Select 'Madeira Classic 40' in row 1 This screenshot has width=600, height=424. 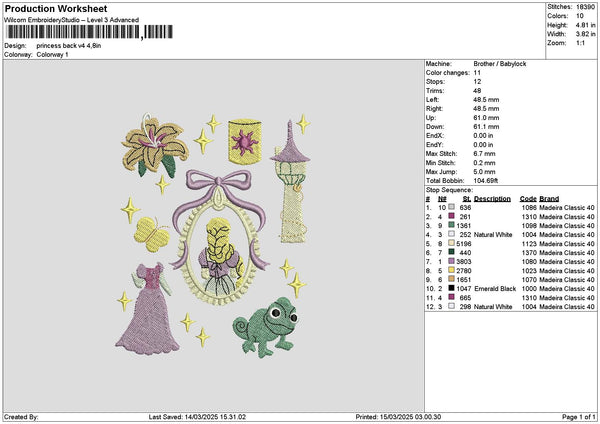[567, 208]
